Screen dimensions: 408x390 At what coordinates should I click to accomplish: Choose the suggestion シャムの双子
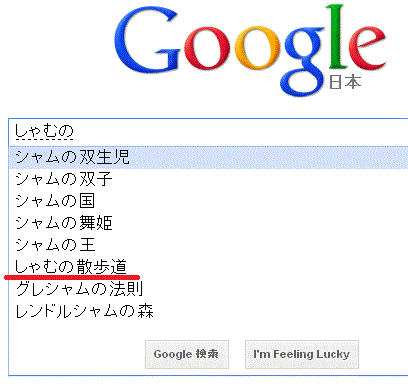[208, 179]
